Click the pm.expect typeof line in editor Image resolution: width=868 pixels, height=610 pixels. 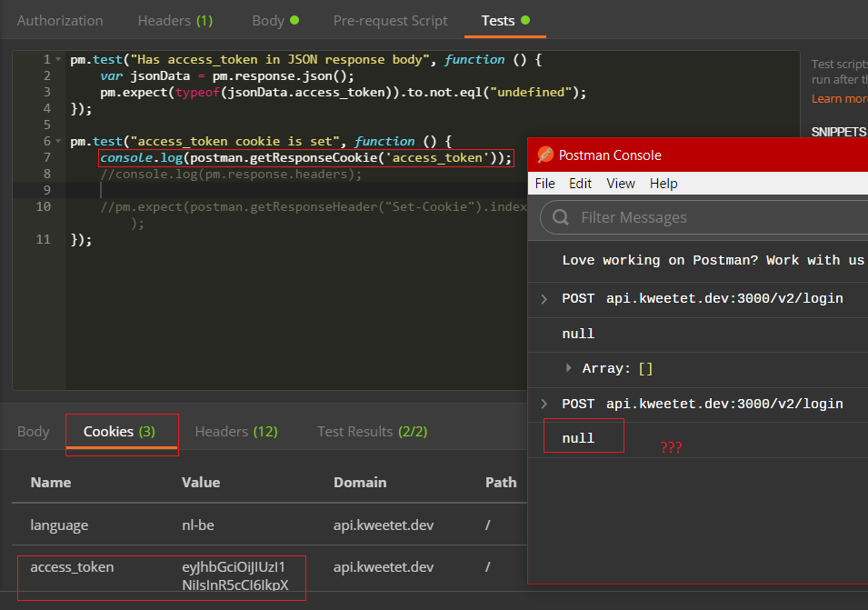pos(343,93)
